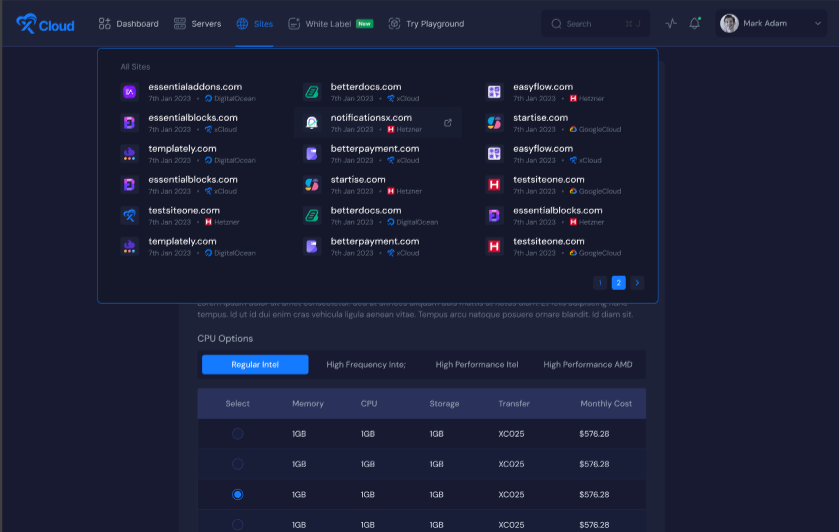This screenshot has height=532, width=839.
Task: Click page 2 pagination button
Action: point(619,283)
